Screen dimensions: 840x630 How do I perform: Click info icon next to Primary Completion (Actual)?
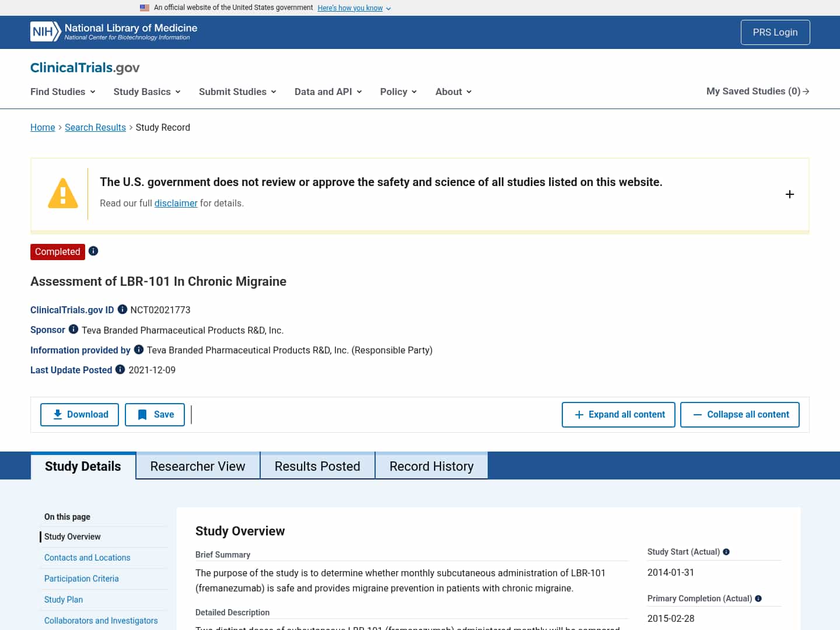(x=758, y=598)
